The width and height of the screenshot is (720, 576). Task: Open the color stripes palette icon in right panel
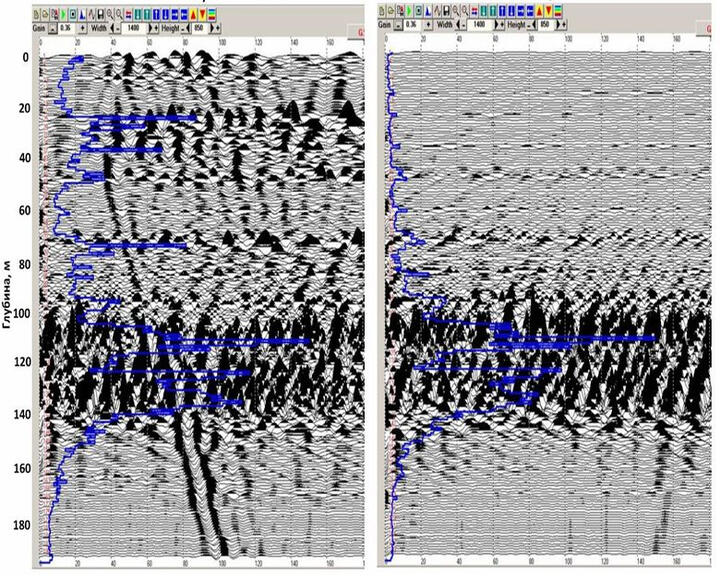[x=558, y=10]
